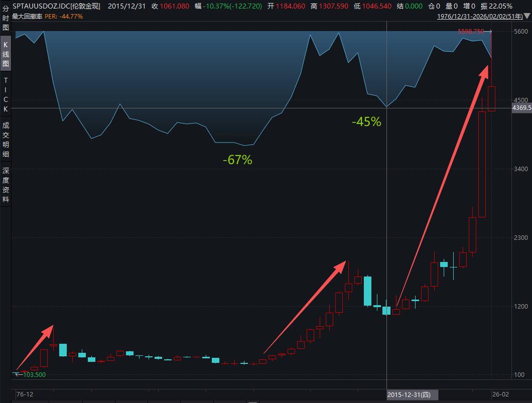Click the PER: -44.77% indicator value
Screen dimensions: 532x403
pyautogui.click(x=64, y=16)
